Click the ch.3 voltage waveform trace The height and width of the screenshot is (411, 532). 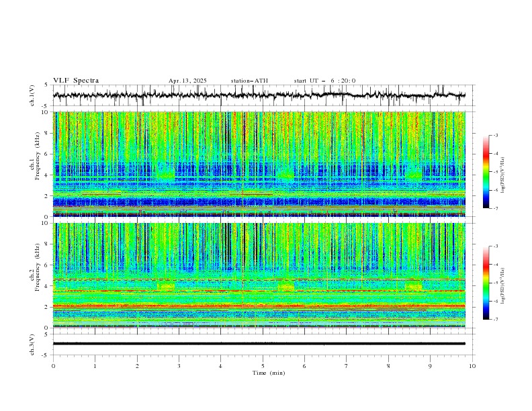coord(259,344)
